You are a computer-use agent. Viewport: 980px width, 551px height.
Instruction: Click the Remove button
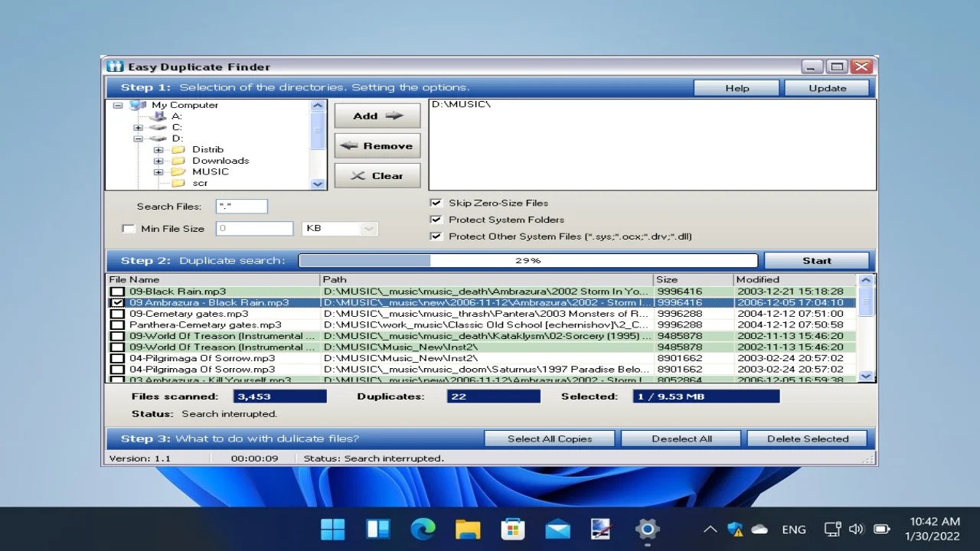coord(377,145)
